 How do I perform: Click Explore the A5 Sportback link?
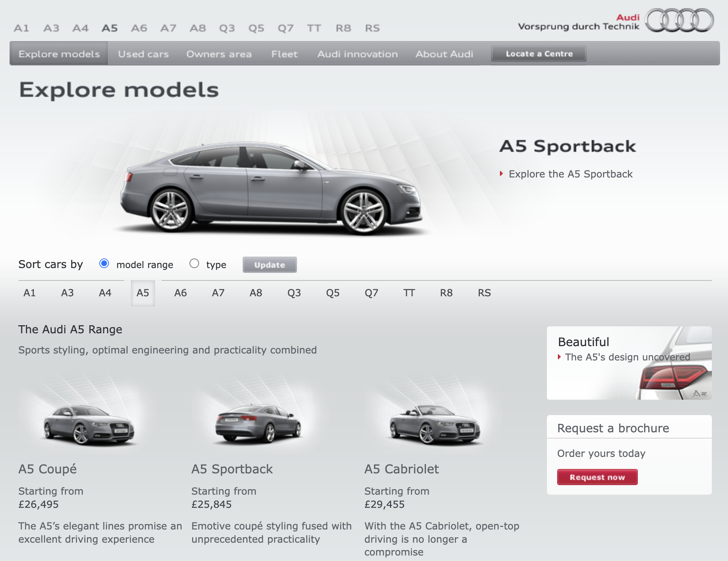(x=570, y=174)
